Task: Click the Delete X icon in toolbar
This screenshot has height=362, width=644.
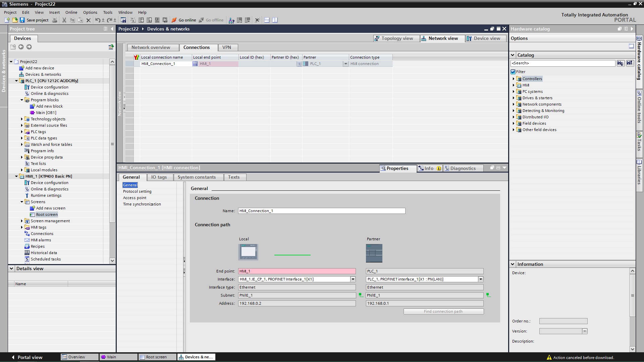Action: coord(89,20)
